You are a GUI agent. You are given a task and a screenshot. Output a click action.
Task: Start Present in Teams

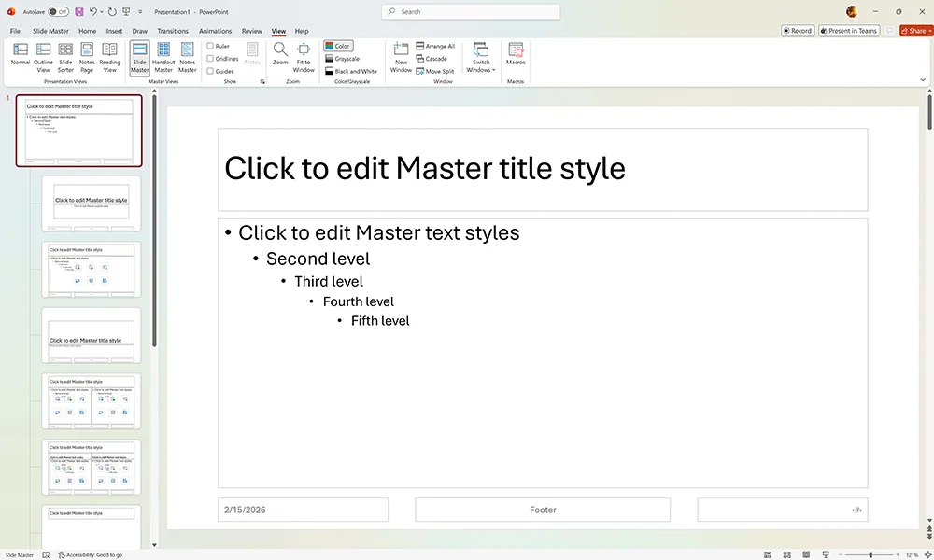click(848, 30)
